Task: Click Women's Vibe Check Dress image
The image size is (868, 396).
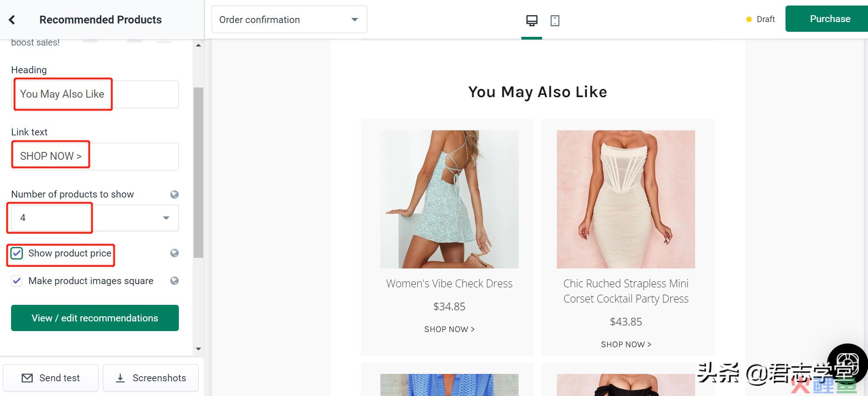Action: pyautogui.click(x=449, y=199)
